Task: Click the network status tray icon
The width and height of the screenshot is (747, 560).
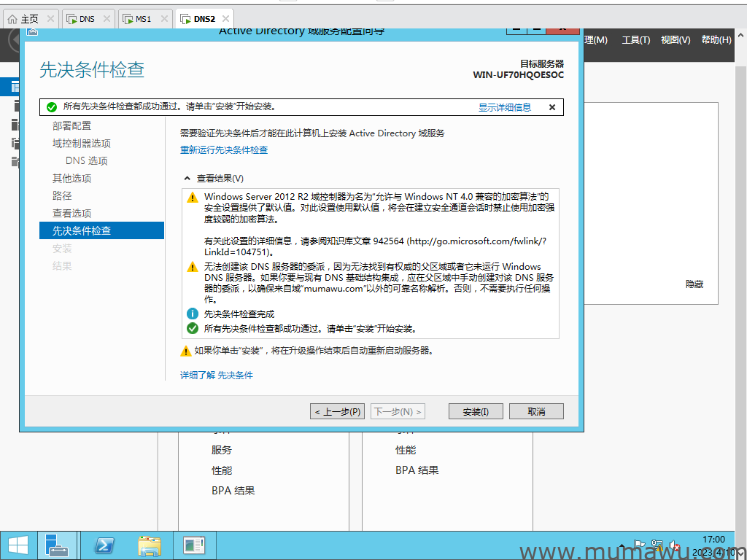Action: pos(657,545)
